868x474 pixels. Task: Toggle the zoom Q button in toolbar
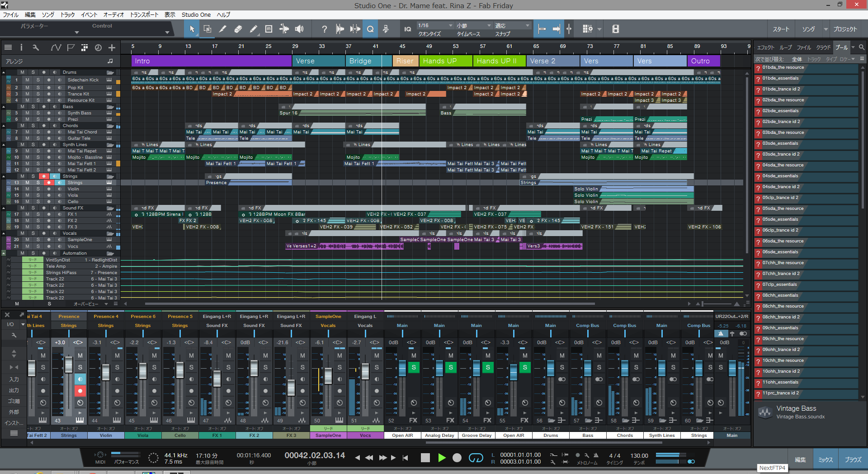[x=370, y=29]
